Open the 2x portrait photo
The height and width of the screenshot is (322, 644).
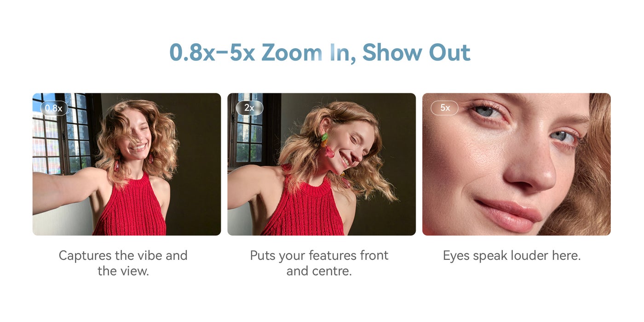pyautogui.click(x=322, y=164)
